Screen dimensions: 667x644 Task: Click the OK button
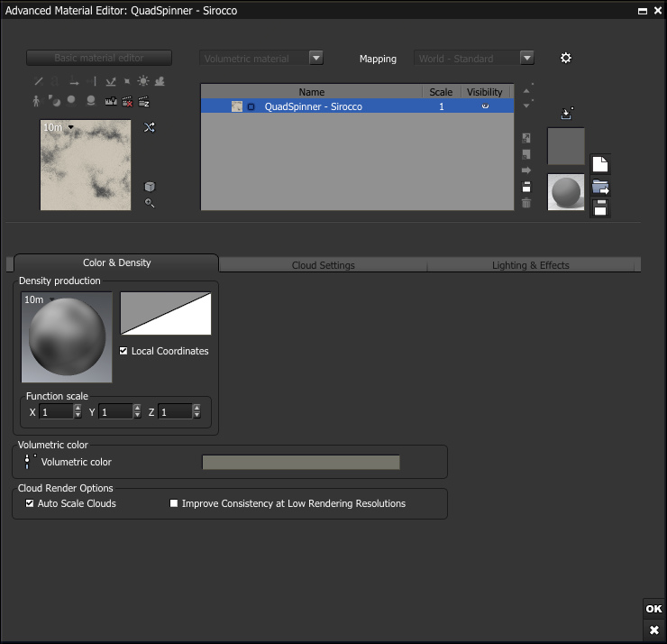(653, 609)
